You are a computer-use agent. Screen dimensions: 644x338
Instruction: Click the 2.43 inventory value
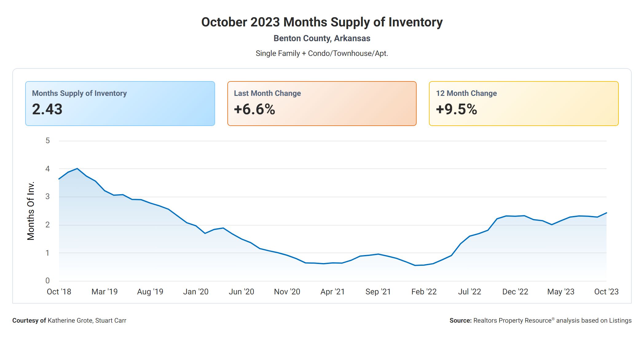coord(47,109)
